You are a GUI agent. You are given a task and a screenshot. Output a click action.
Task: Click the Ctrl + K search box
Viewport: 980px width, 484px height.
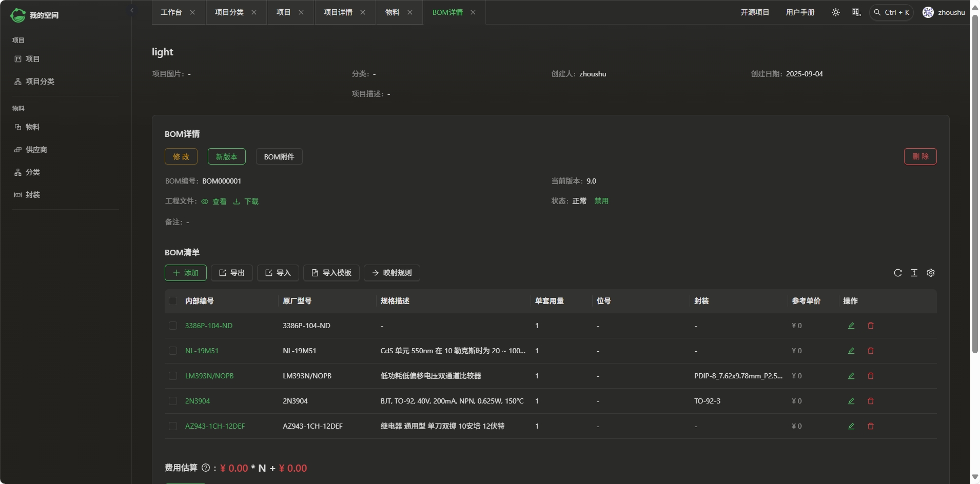click(x=891, y=12)
